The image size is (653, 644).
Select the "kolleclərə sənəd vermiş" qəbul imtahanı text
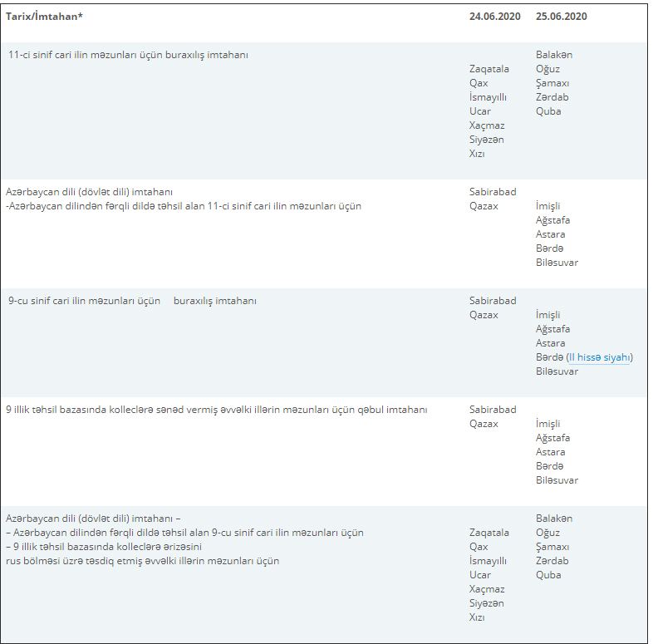pyautogui.click(x=216, y=410)
